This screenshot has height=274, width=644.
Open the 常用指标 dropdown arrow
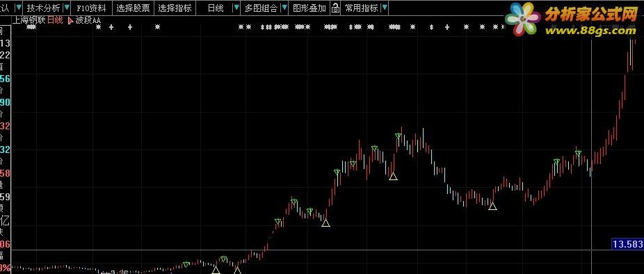tap(384, 8)
